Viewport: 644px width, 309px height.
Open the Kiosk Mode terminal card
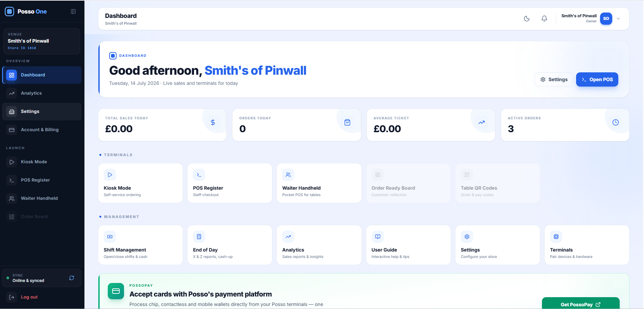pyautogui.click(x=141, y=183)
